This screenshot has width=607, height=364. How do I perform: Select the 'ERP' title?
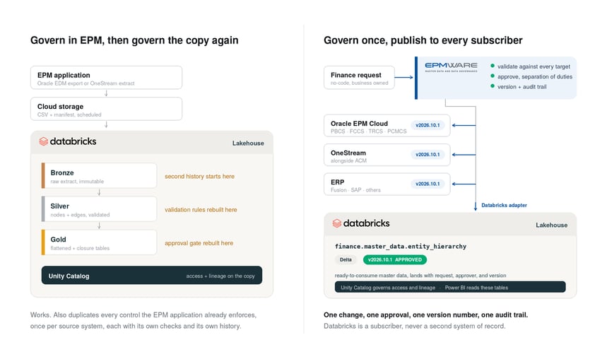tap(337, 182)
